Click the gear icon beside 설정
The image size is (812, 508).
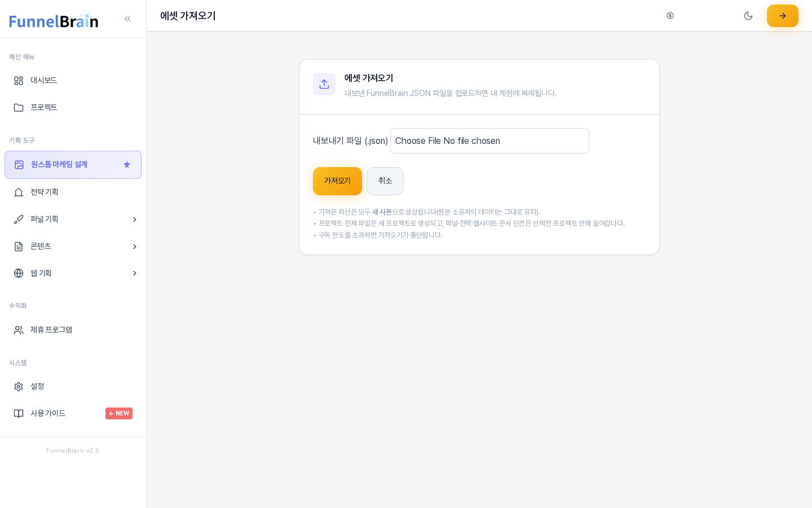[x=19, y=387]
